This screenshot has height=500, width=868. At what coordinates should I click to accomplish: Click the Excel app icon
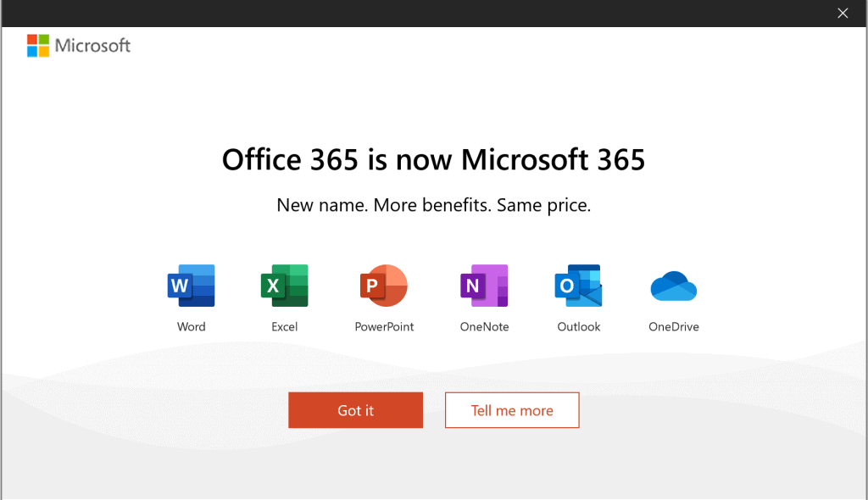(x=285, y=286)
